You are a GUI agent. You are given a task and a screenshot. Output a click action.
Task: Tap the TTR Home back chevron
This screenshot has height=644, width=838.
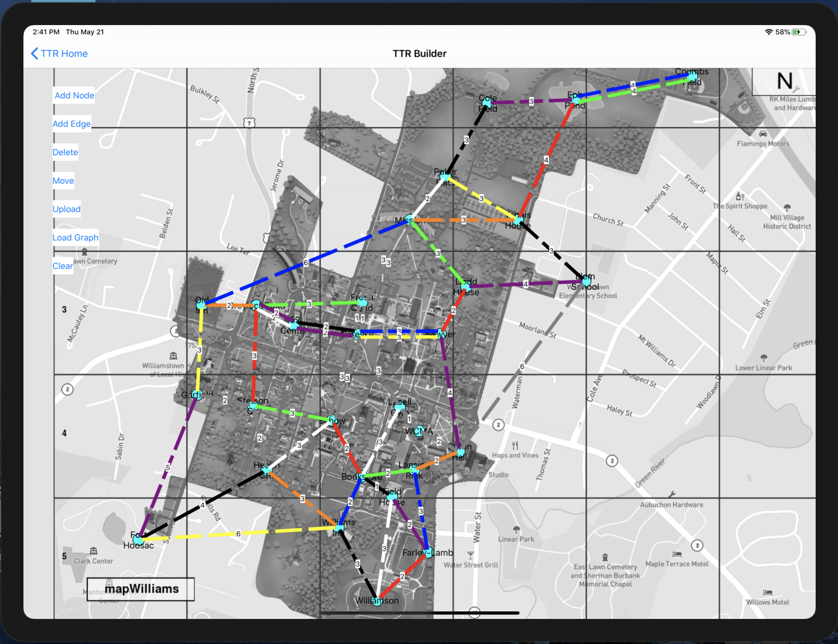pyautogui.click(x=35, y=53)
